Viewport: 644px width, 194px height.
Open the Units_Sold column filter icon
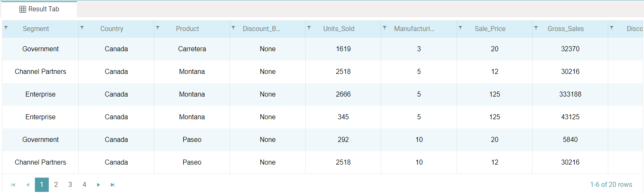309,28
